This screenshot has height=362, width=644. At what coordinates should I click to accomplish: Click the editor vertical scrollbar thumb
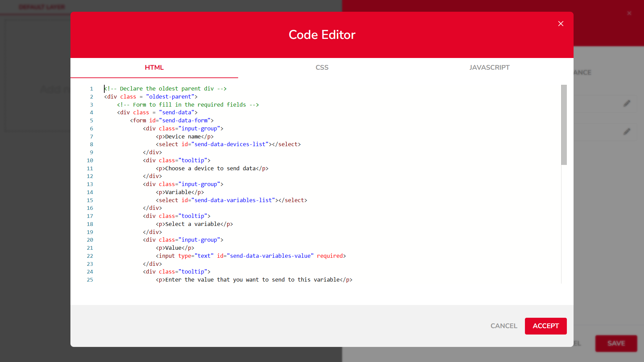click(564, 125)
